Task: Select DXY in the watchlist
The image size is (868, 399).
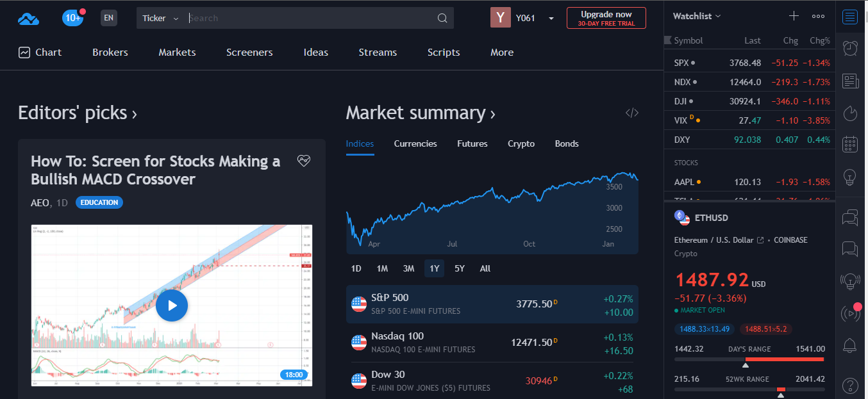Action: pyautogui.click(x=750, y=140)
